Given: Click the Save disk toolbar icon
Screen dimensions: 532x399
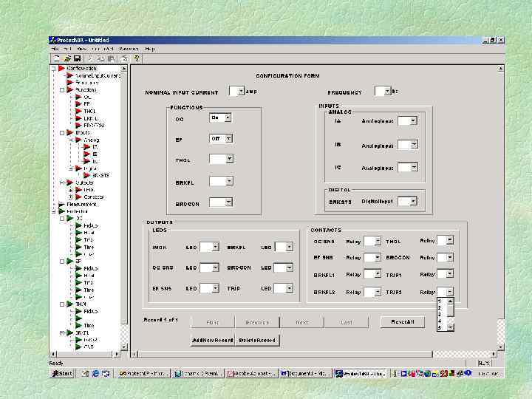Looking at the screenshot, I should tap(77, 58).
